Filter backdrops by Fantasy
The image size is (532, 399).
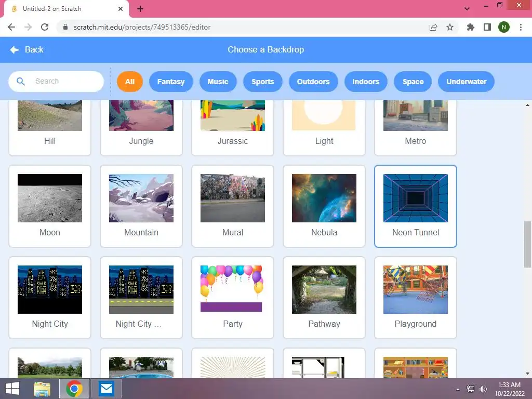[171, 82]
